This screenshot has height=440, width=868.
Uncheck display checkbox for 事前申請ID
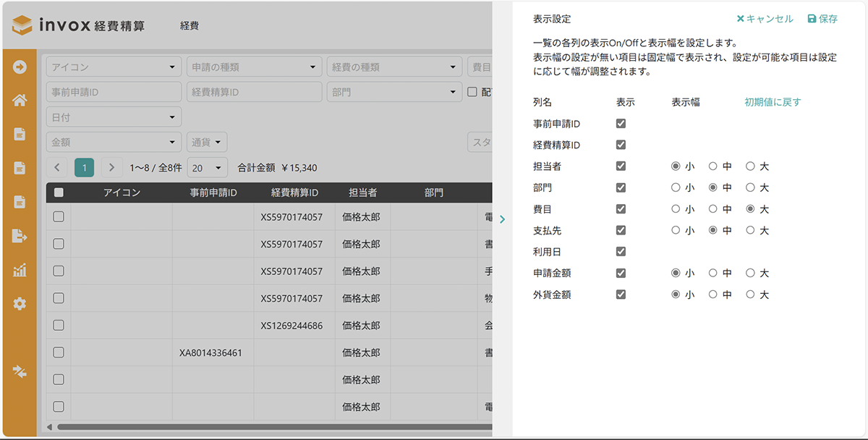[621, 124]
